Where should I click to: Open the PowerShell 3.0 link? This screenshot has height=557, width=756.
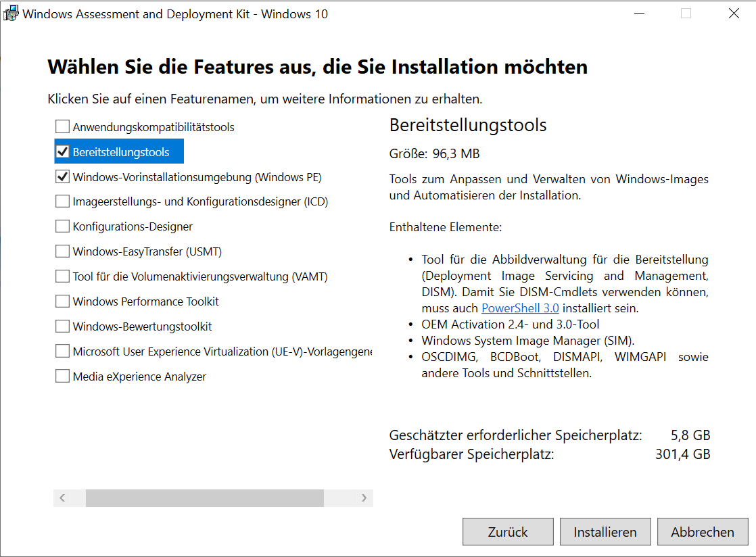[519, 308]
